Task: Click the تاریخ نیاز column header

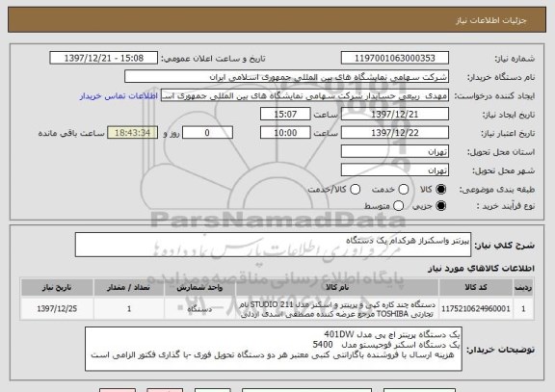Action: 57,287
